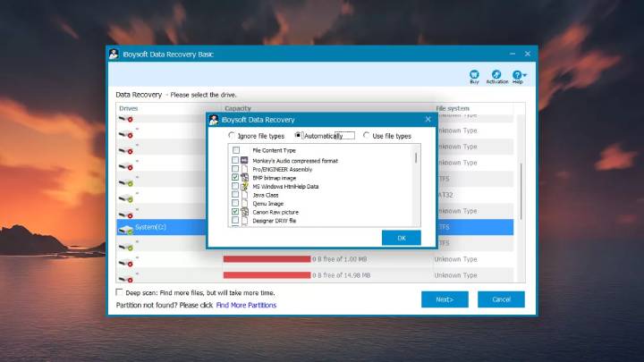Click the Pro/ENGINEER Assembly file icon
Viewport: 644px width, 362px height.
[244, 169]
